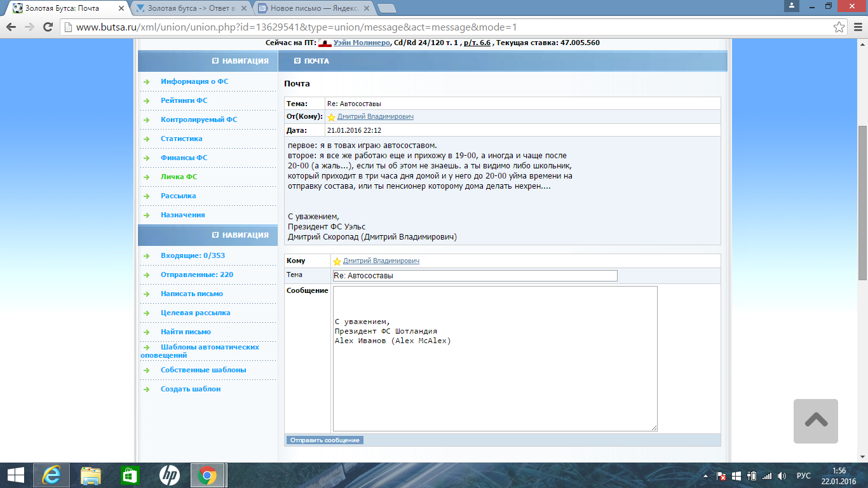This screenshot has height=488, width=868.
Task: Open the Chrome menu hamburger icon
Action: 857,27
